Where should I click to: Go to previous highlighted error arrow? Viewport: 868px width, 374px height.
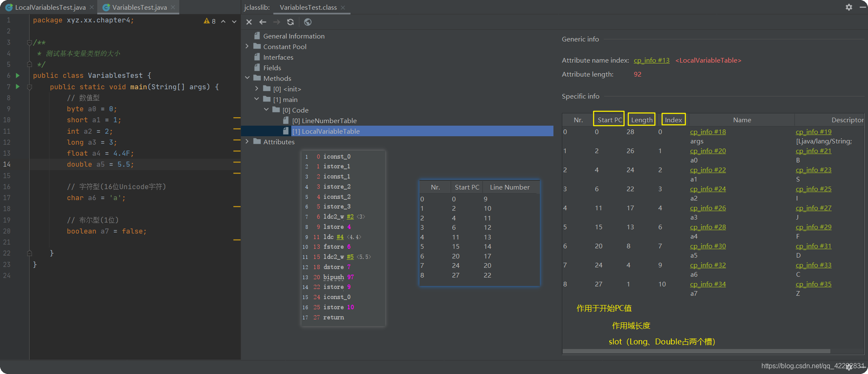223,21
